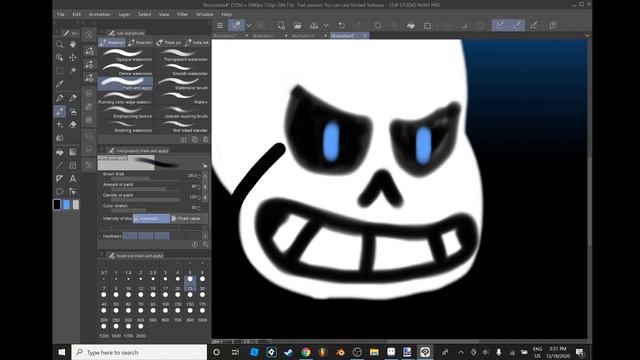
Task: Select the Pen tool
Action: [60, 98]
